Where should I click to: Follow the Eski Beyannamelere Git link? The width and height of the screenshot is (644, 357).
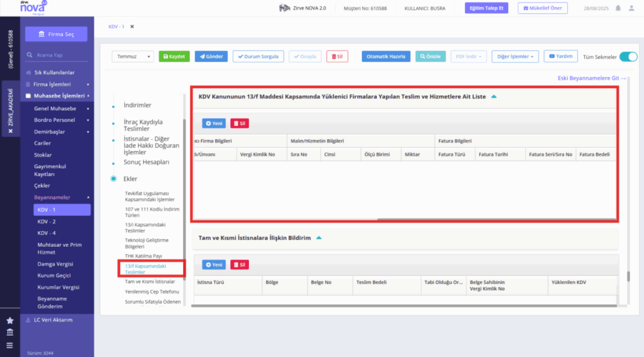(591, 78)
